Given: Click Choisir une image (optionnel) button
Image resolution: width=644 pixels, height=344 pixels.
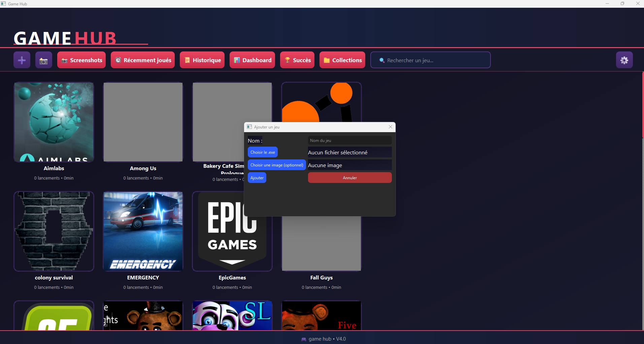Looking at the screenshot, I should (x=277, y=165).
